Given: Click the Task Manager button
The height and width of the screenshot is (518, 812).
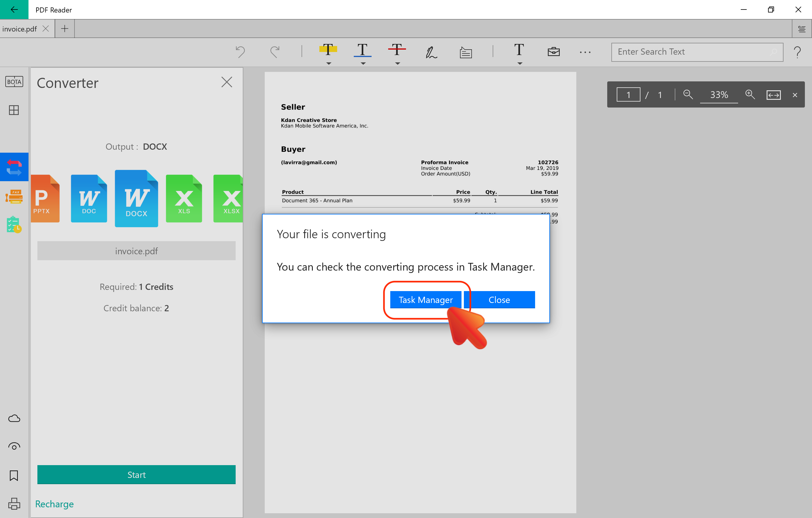Looking at the screenshot, I should pyautogui.click(x=425, y=300).
